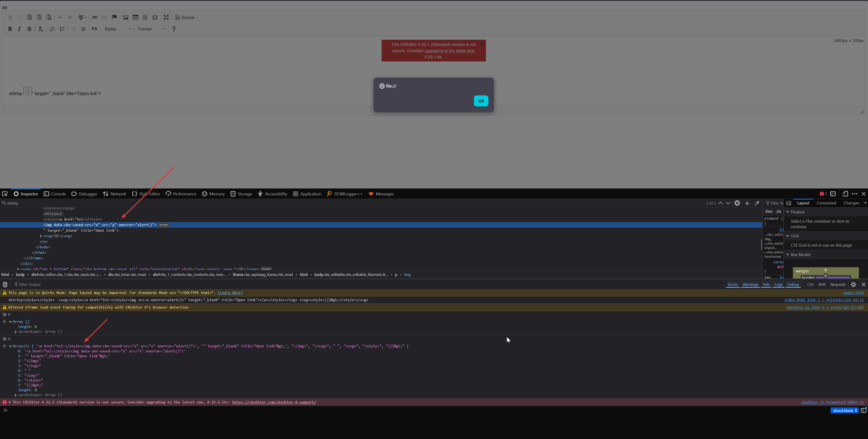868x439 pixels.
Task: Open the Learn More link
Action: (x=230, y=293)
